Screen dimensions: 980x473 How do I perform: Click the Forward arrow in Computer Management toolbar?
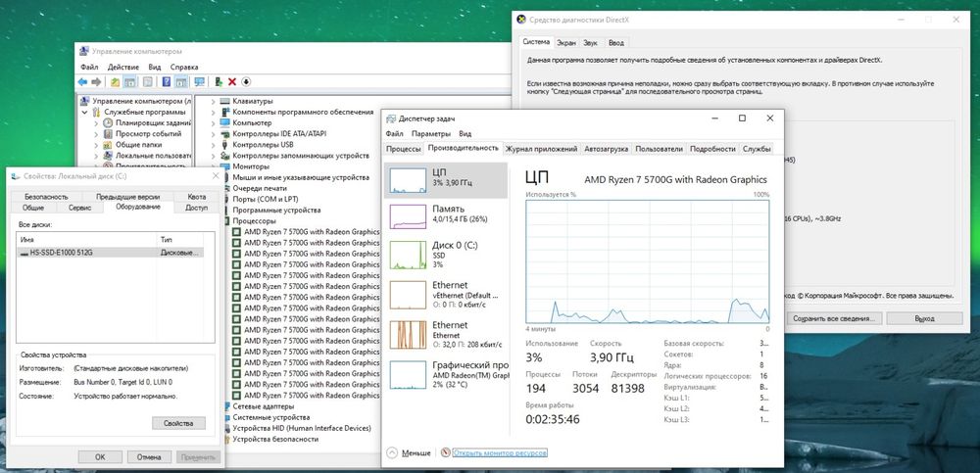96,82
